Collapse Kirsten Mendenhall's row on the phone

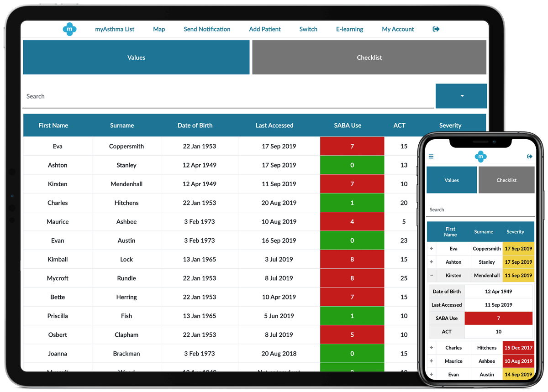click(432, 275)
